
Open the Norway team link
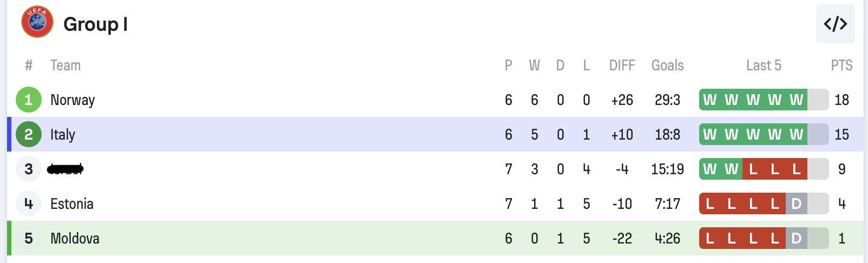(73, 100)
